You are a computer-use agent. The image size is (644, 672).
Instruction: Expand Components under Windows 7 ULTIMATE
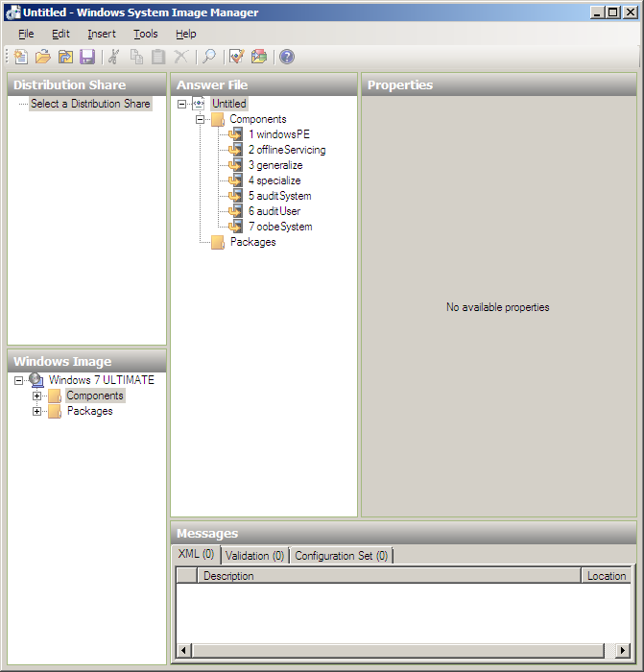coord(37,396)
